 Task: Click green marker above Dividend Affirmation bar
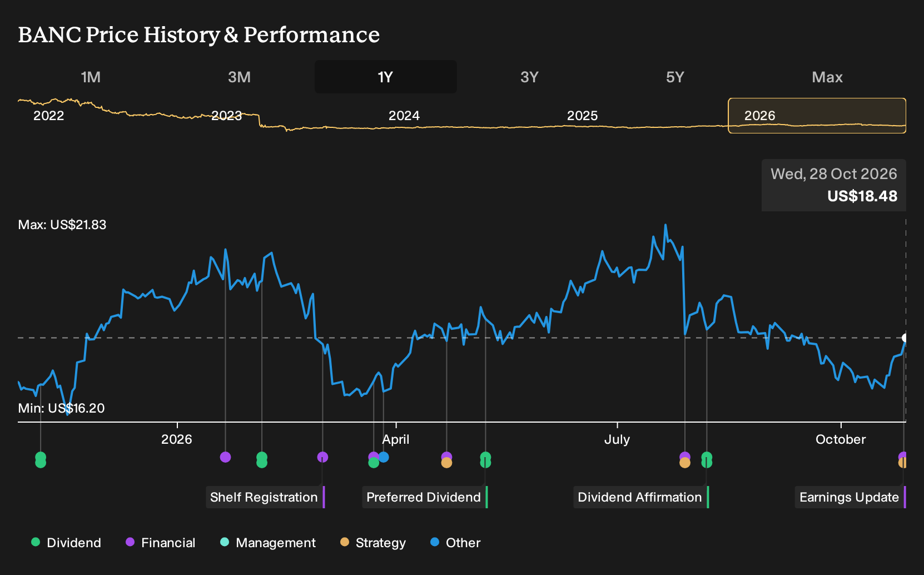(x=707, y=460)
